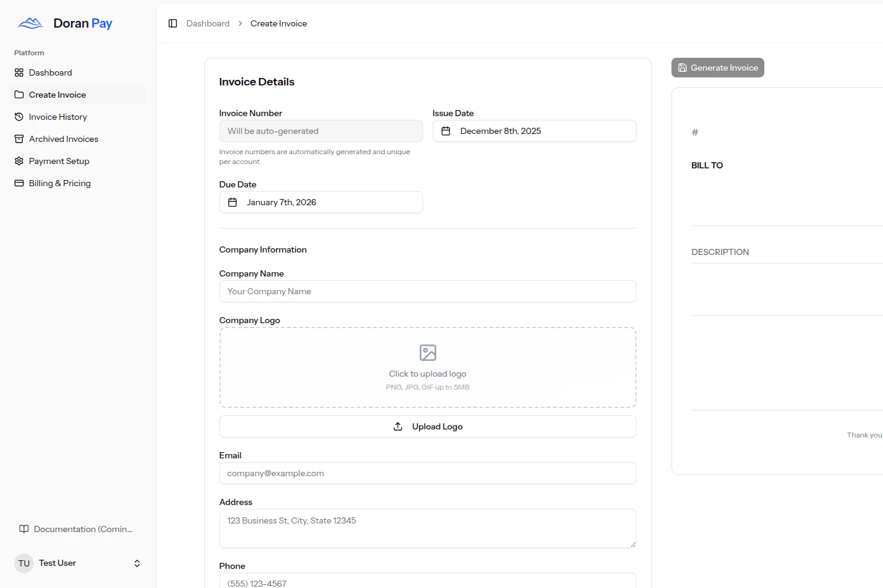Click the Dashboard grid icon in sidebar
This screenshot has width=883, height=588.
point(19,73)
